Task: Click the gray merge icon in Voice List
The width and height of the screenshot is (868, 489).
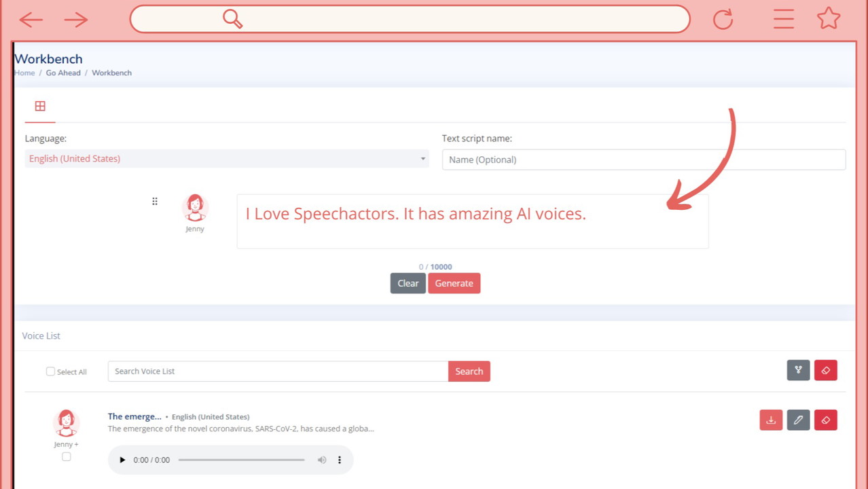Action: tap(798, 370)
